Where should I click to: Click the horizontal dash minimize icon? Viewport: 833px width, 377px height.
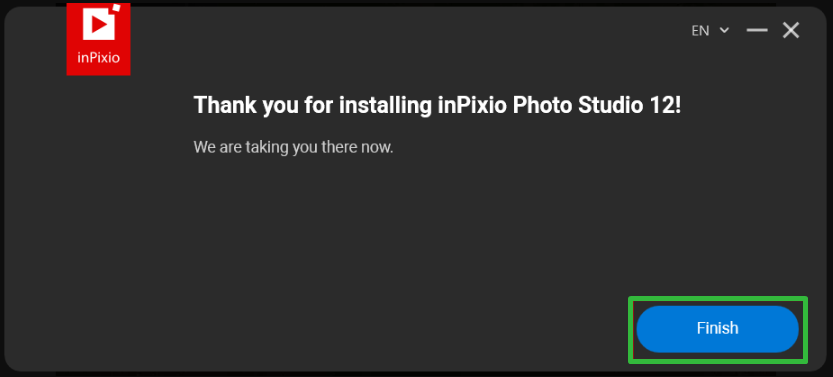pos(757,30)
